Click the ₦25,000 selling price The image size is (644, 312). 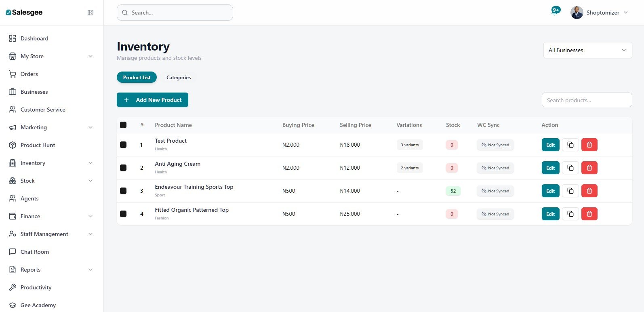[350, 214]
